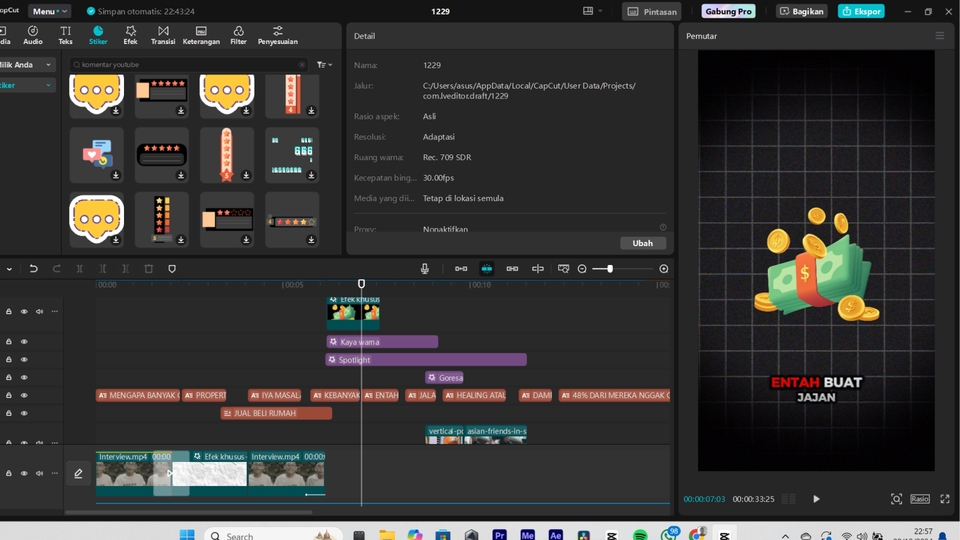The image size is (960, 540).
Task: Open the selection tool dropdown in timeline toolbar
Action: tap(9, 269)
